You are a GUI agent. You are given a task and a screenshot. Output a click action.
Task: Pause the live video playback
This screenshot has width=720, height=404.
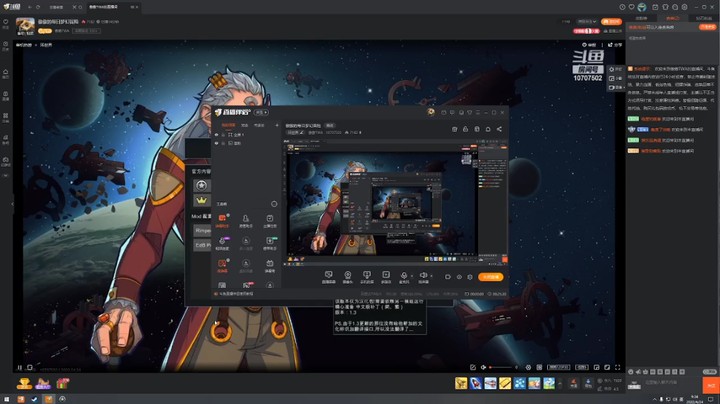click(x=19, y=367)
